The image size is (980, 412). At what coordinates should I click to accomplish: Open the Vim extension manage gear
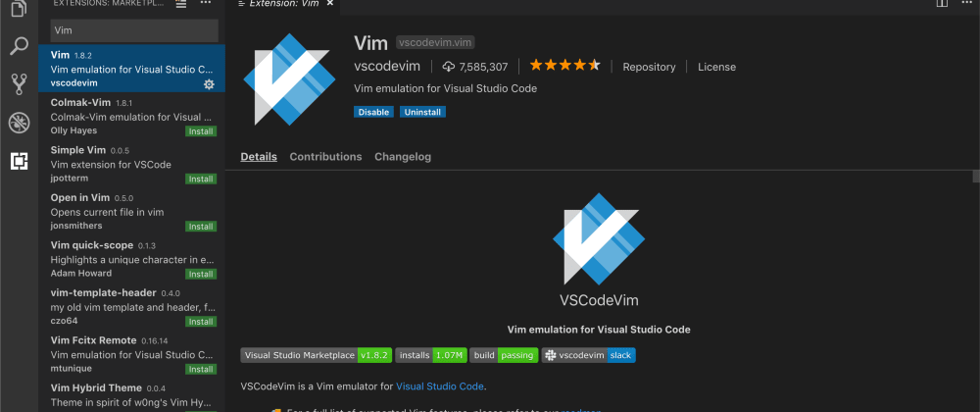(209, 83)
